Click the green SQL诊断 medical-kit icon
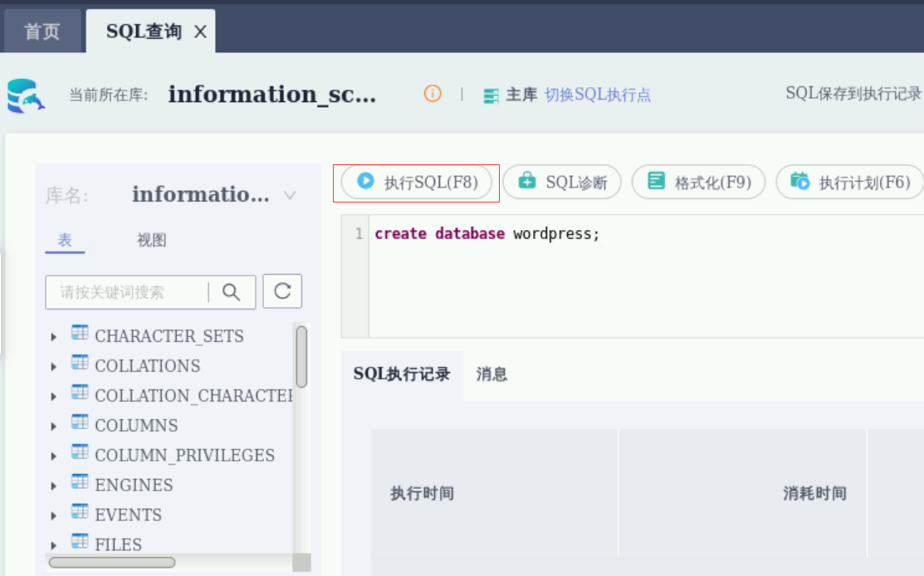Viewport: 924px width, 576px height. tap(527, 180)
